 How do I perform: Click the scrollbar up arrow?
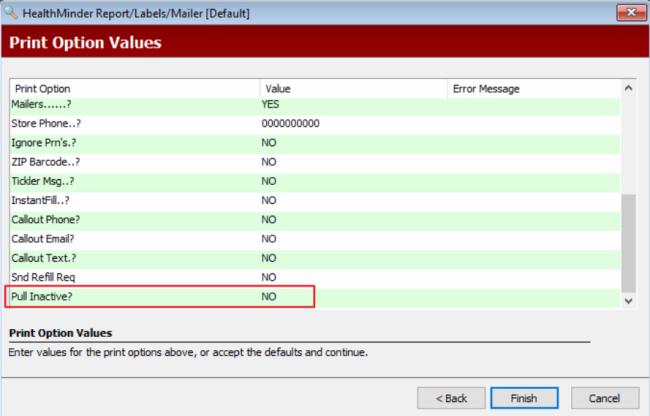coord(628,88)
